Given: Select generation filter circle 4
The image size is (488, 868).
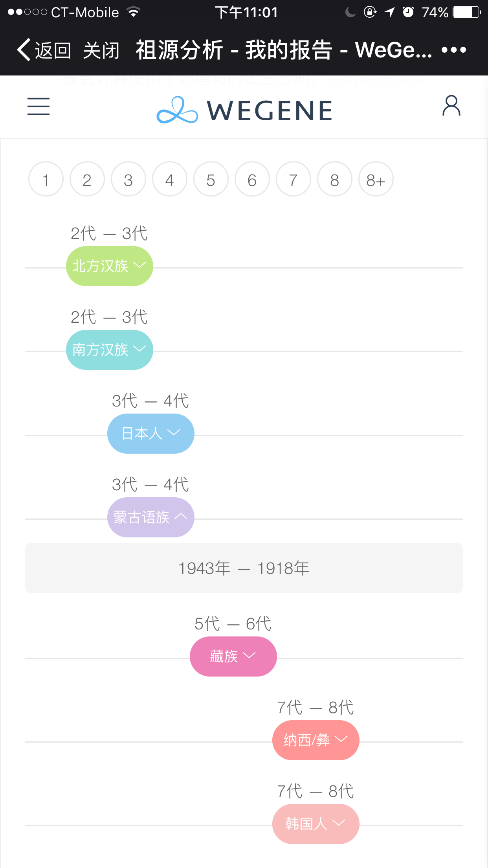Looking at the screenshot, I should click(x=170, y=179).
